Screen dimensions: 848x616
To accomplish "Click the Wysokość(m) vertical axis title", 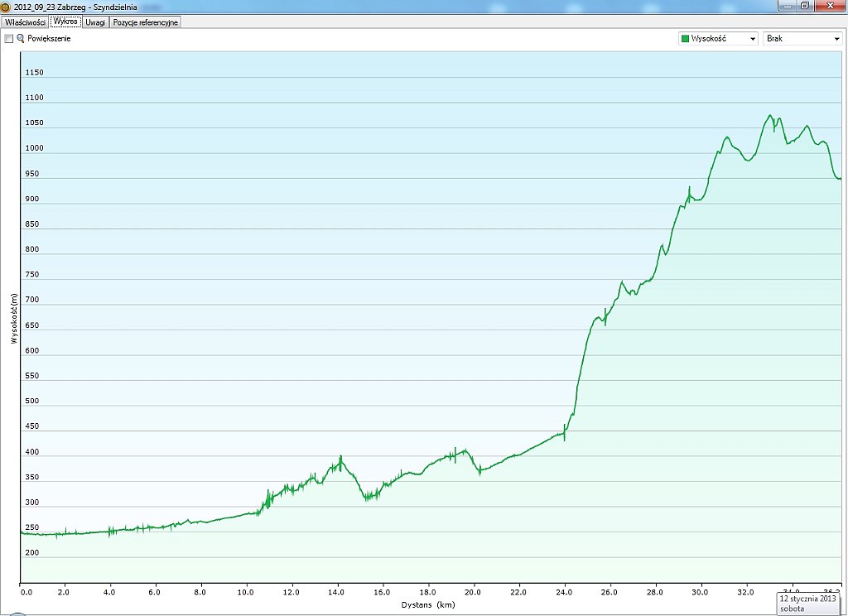I will tap(14, 318).
